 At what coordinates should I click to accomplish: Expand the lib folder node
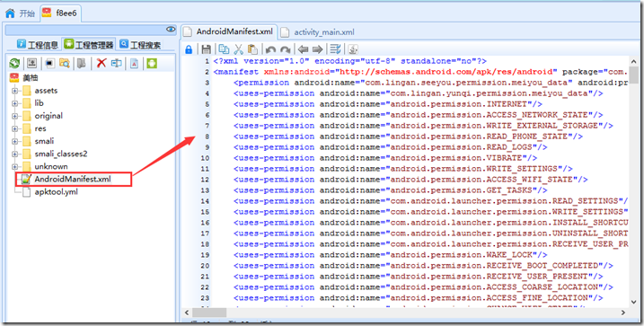click(15, 103)
